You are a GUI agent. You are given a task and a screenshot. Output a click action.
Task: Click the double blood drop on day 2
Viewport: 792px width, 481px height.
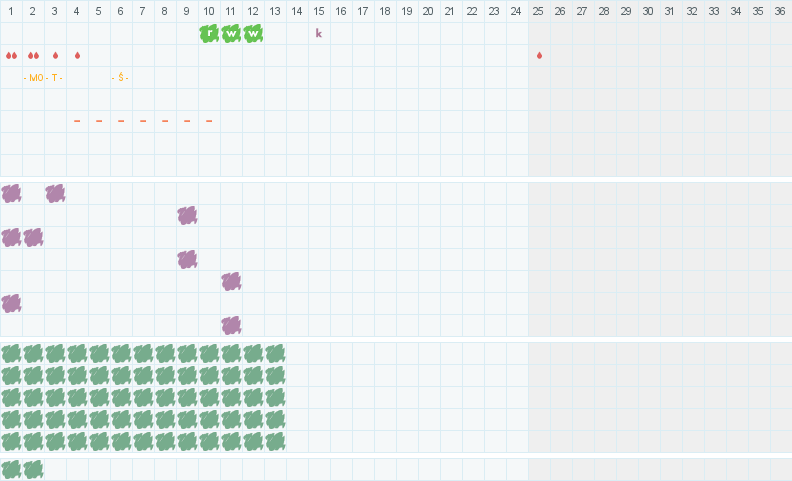click(x=33, y=55)
